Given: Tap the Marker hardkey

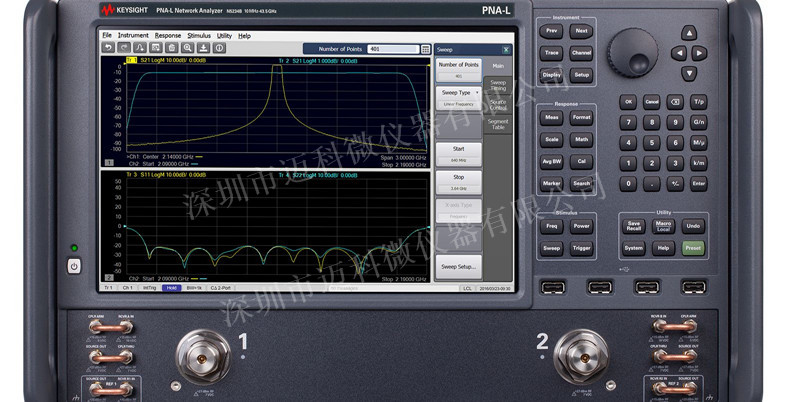Looking at the screenshot, I should (x=552, y=183).
